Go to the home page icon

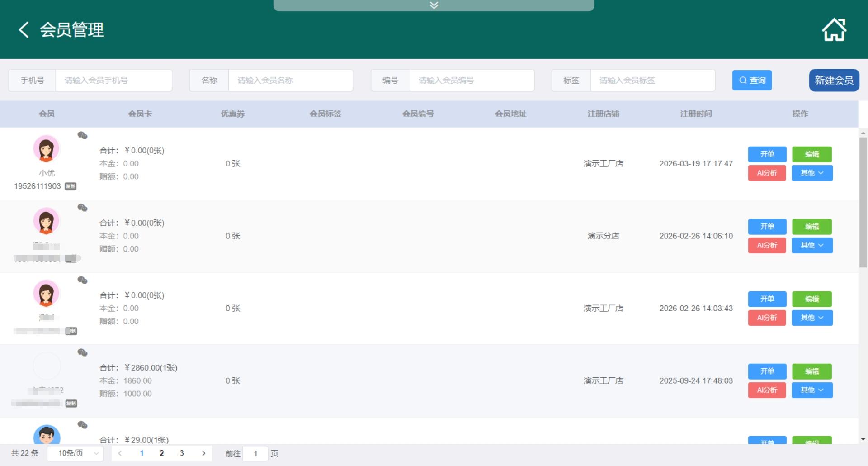[x=834, y=30]
